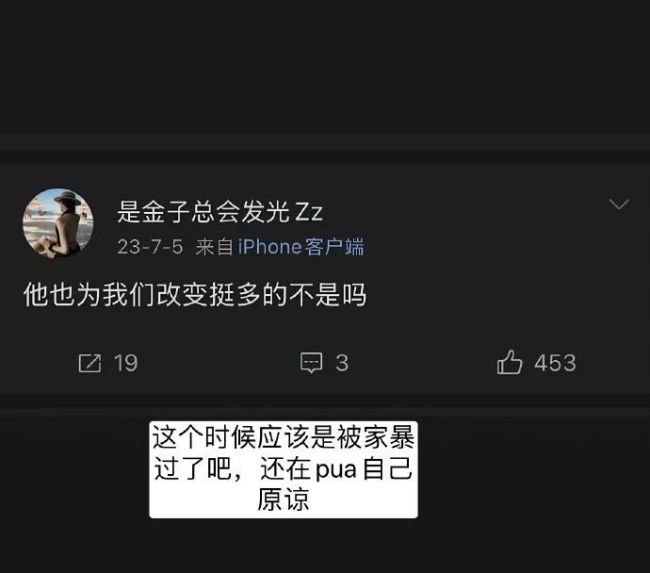Click the 来自 label before iPhone

213,247
